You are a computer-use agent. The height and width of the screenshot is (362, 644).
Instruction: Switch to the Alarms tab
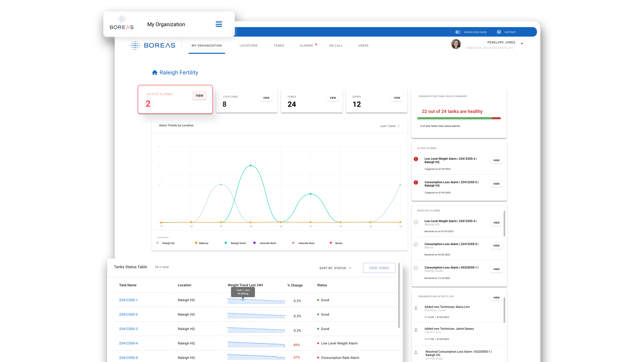click(306, 46)
